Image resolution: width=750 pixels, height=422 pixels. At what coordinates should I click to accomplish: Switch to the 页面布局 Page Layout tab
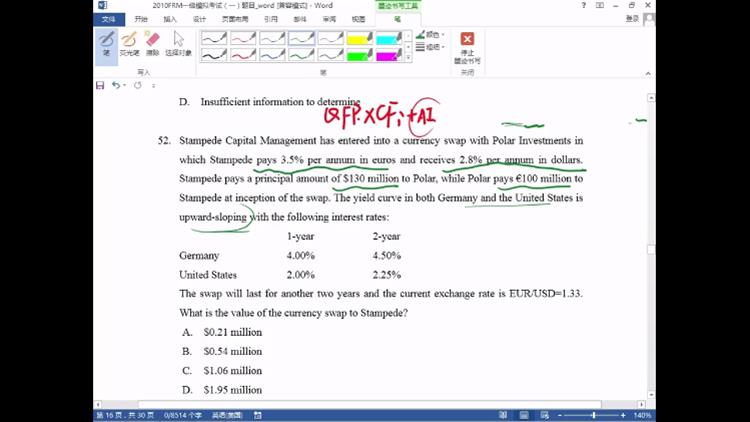(x=235, y=19)
